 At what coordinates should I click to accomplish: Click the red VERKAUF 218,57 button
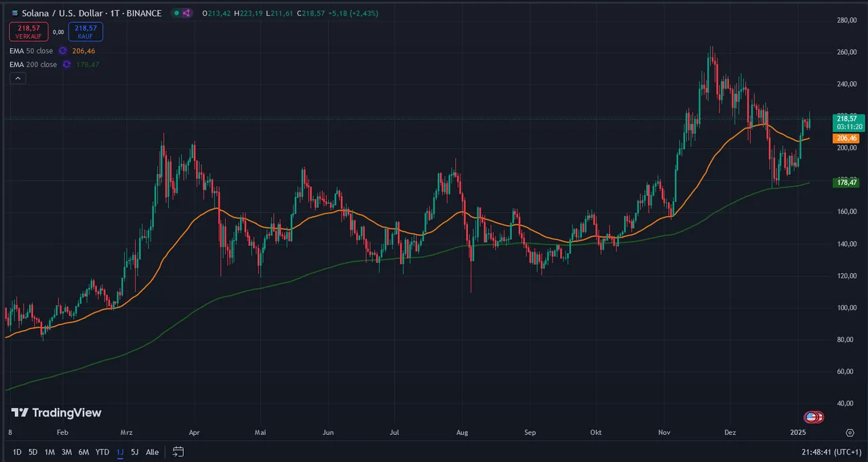pos(28,31)
